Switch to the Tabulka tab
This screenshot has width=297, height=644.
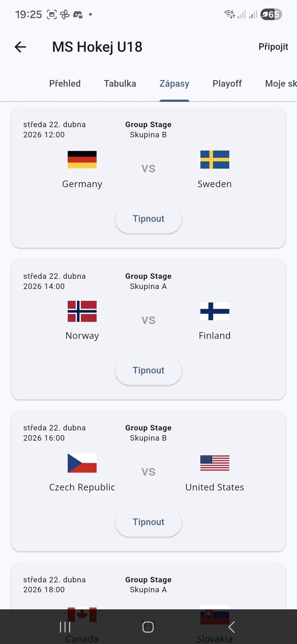pyautogui.click(x=120, y=84)
